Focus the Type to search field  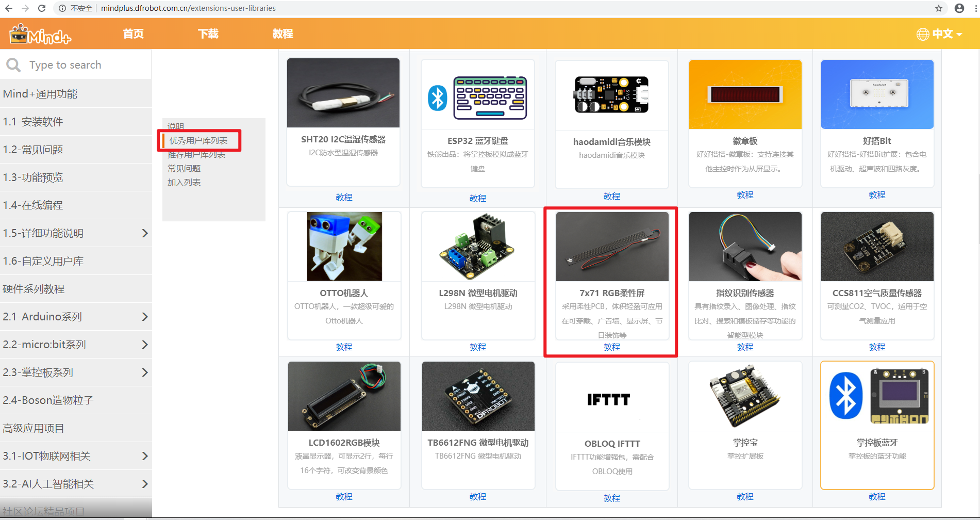76,65
